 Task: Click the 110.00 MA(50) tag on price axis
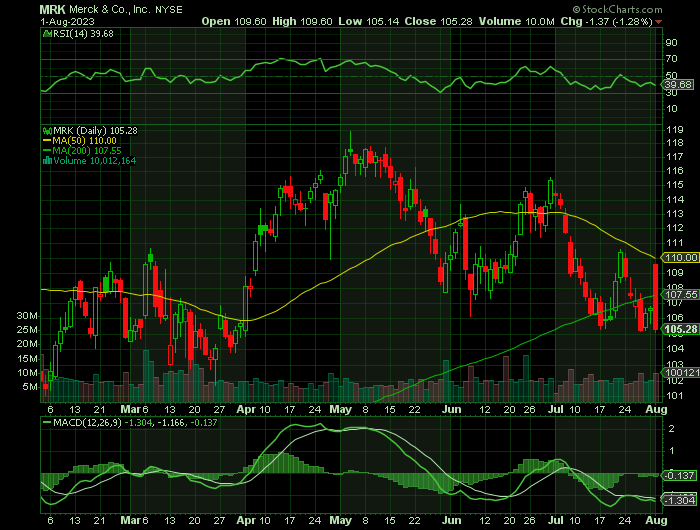[x=680, y=258]
